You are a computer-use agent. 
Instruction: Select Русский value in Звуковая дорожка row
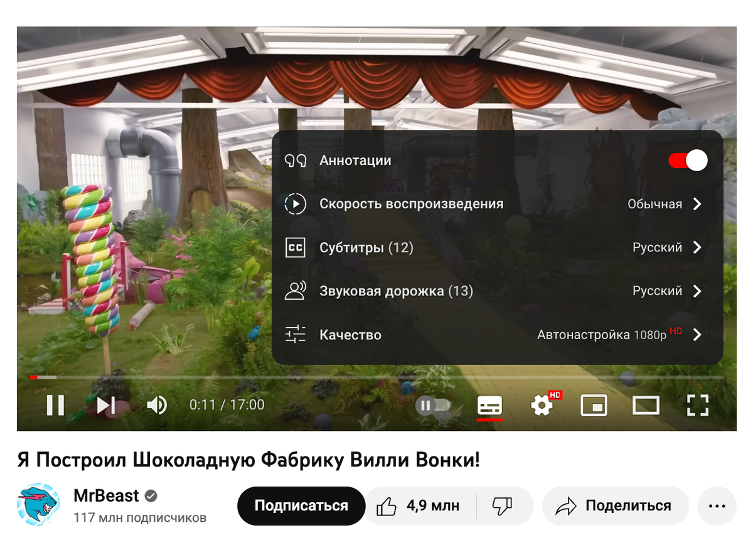point(657,291)
